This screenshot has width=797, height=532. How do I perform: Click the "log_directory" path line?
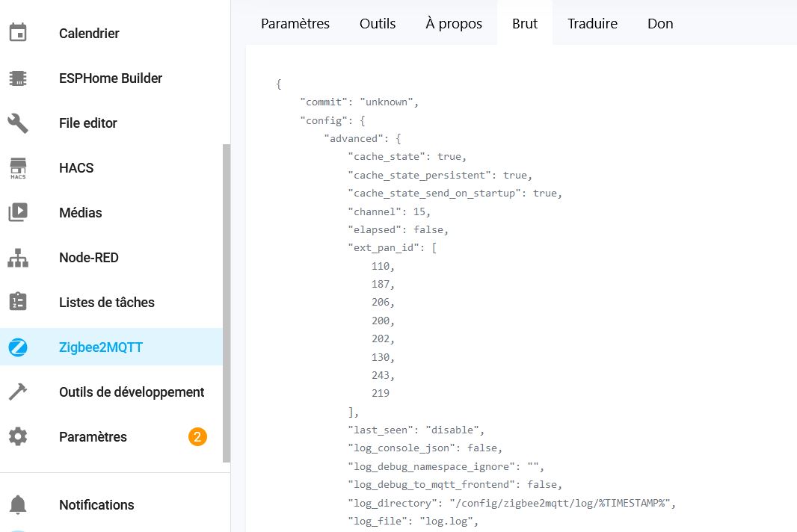coord(512,503)
